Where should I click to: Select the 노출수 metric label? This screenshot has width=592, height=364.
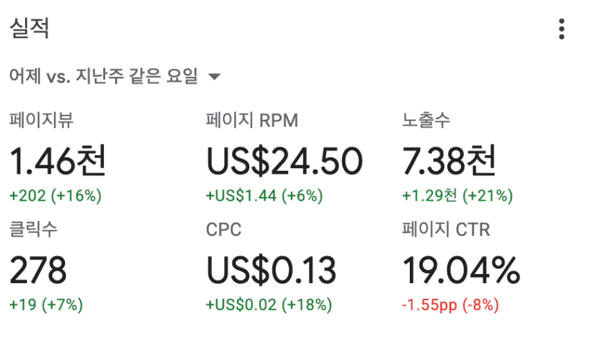click(x=426, y=120)
